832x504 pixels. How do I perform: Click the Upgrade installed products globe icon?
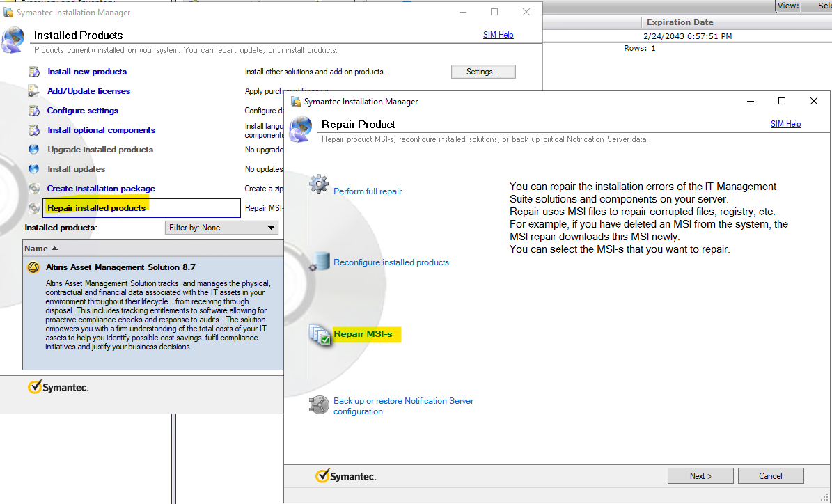coord(34,150)
